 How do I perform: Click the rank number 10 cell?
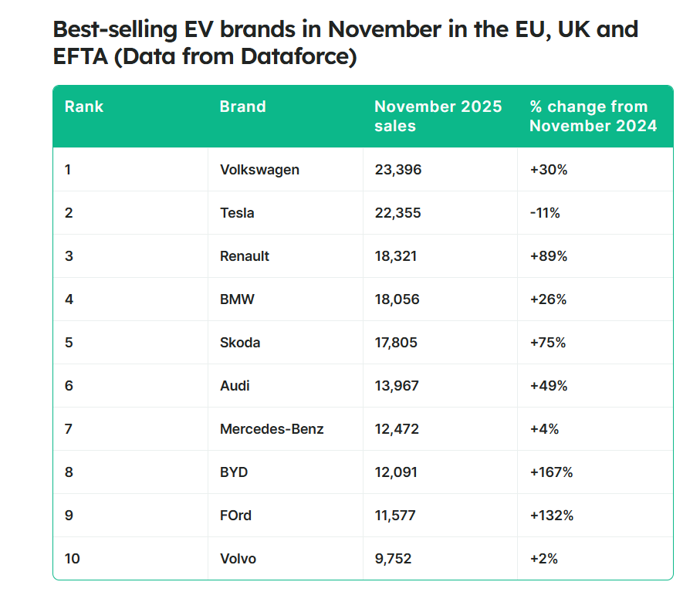pyautogui.click(x=73, y=559)
